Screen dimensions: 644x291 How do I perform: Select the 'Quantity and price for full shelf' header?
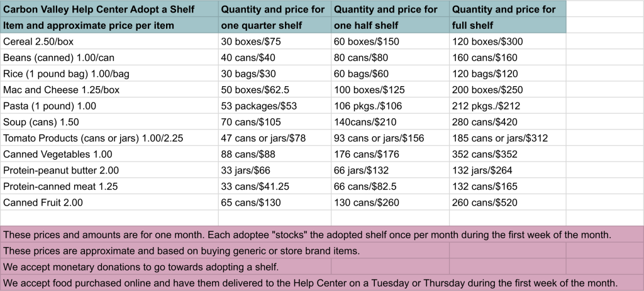pyautogui.click(x=504, y=18)
